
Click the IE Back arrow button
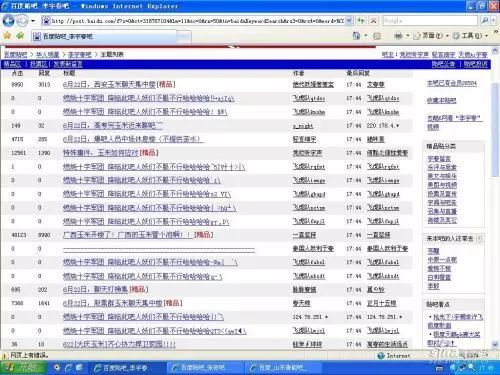[x=8, y=21]
